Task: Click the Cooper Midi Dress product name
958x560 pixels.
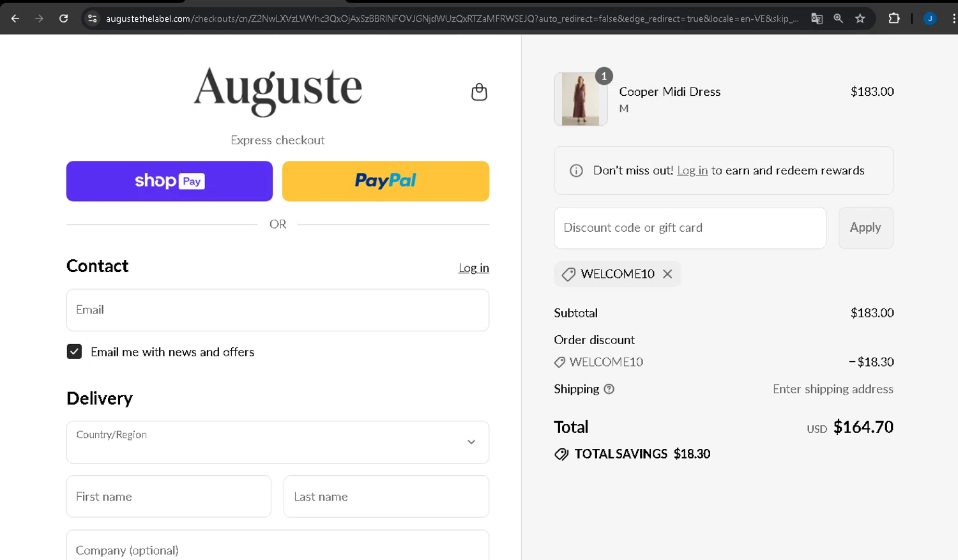Action: coord(669,91)
